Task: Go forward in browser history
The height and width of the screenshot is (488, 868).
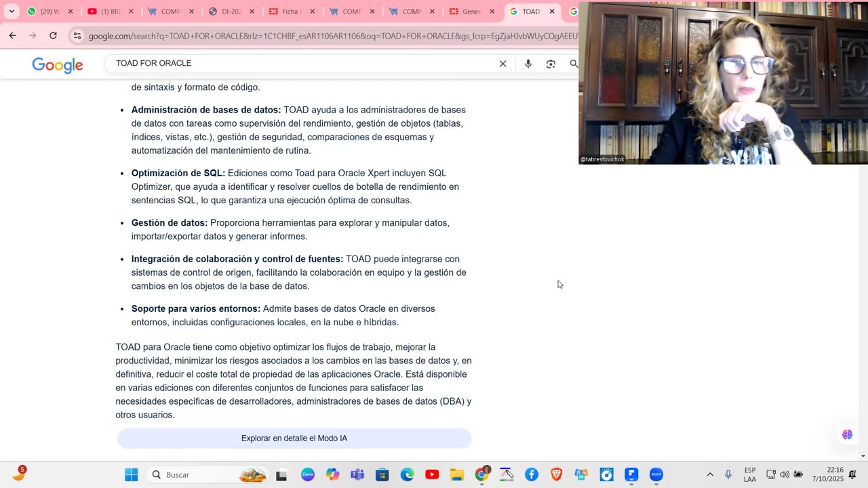Action: (33, 35)
